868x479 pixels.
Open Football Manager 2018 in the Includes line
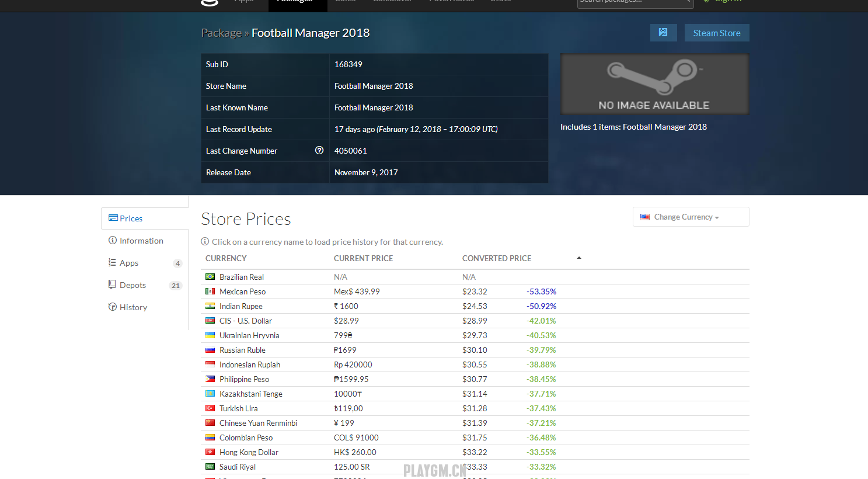click(665, 127)
